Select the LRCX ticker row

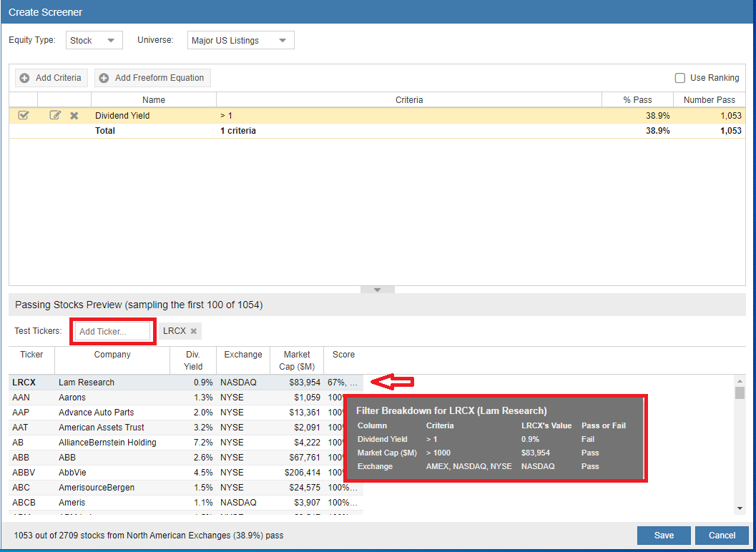(186, 383)
